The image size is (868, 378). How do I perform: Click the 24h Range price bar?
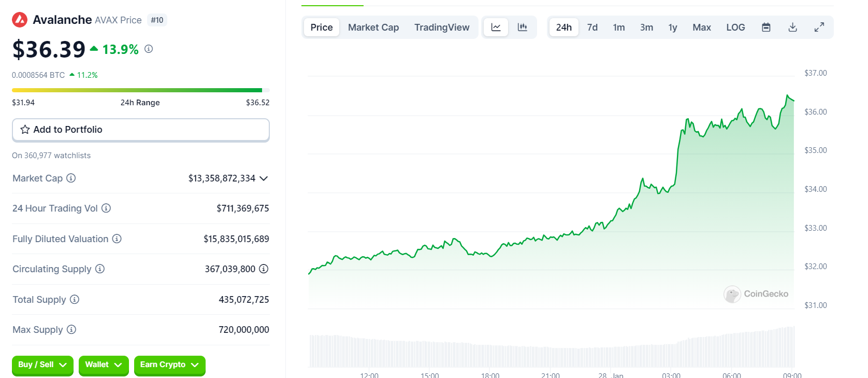pos(140,90)
